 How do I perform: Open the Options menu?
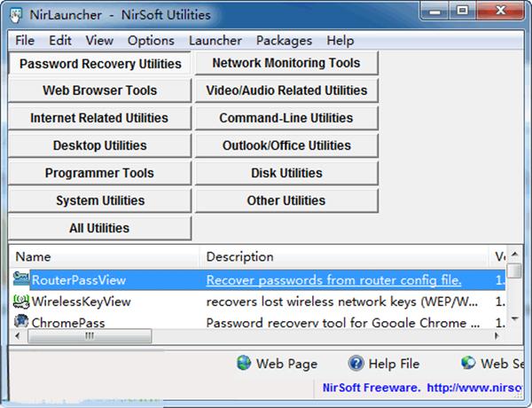click(x=151, y=41)
